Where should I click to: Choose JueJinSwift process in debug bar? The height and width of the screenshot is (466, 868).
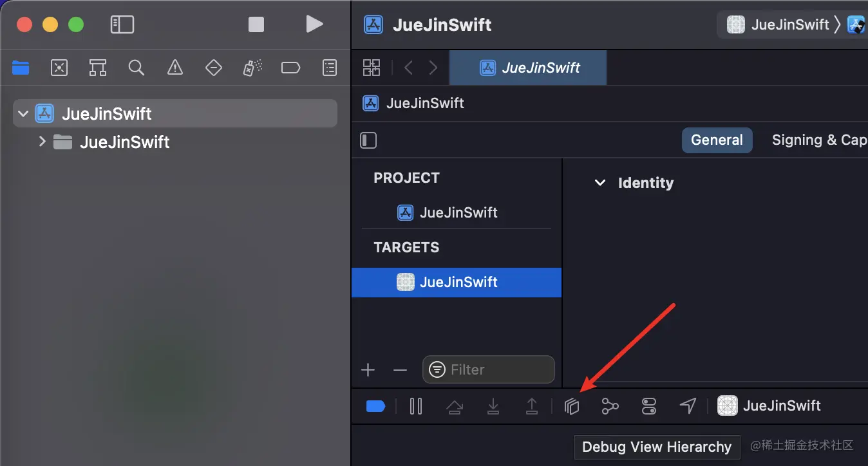click(x=769, y=405)
